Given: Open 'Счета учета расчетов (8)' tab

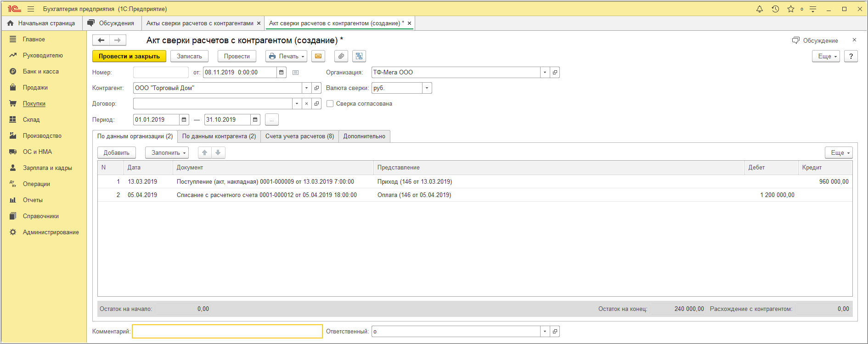Looking at the screenshot, I should (299, 136).
